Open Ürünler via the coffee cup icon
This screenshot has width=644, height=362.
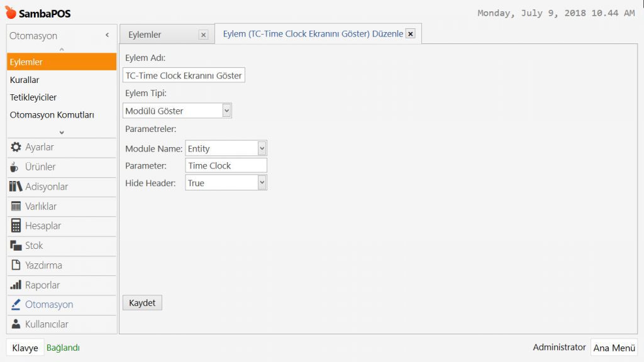(x=16, y=167)
